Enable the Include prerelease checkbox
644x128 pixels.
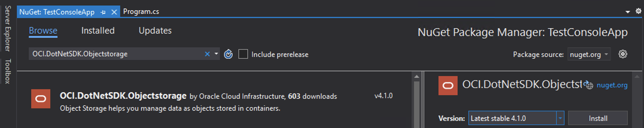(x=243, y=54)
